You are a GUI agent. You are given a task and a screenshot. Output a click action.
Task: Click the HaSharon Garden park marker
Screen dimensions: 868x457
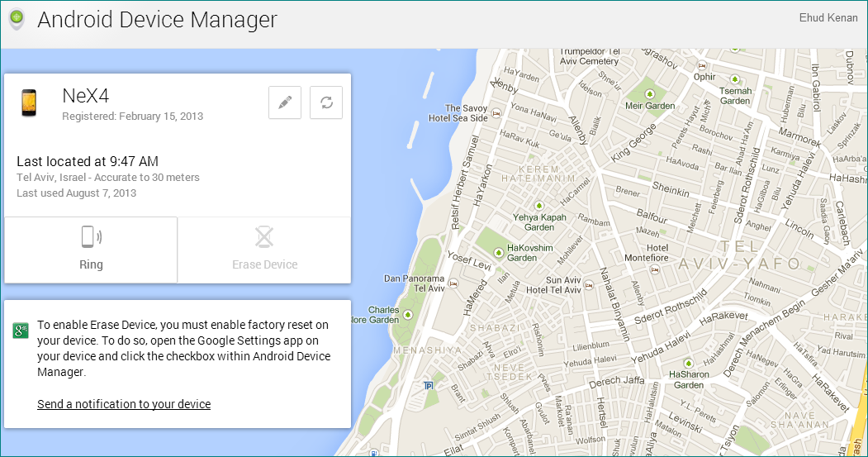click(x=688, y=363)
